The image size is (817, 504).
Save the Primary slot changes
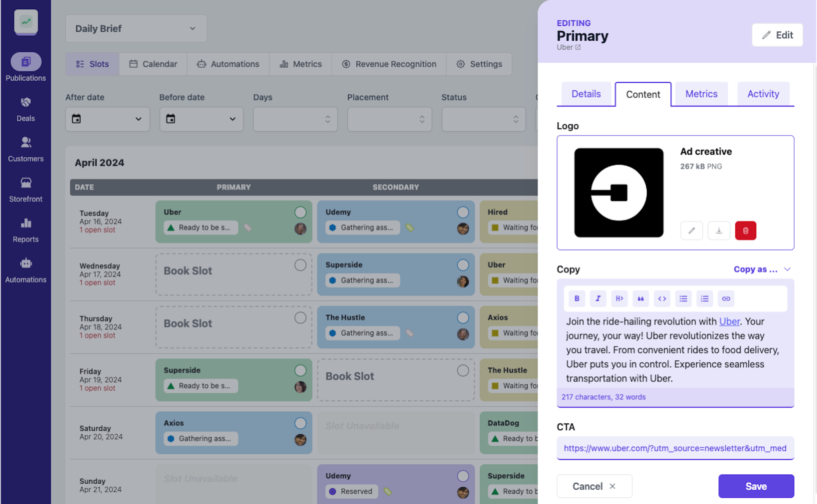[756, 486]
